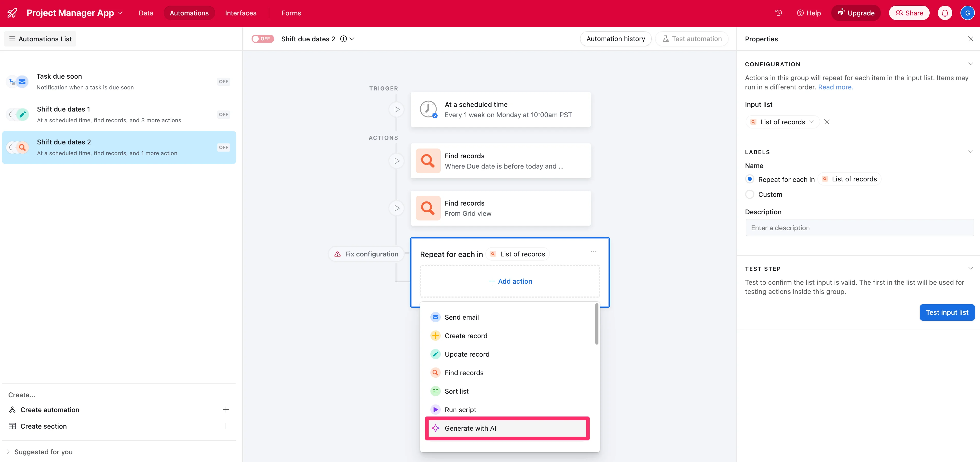The height and width of the screenshot is (462, 980).
Task: Expand Suggested for you section
Action: coord(8,452)
